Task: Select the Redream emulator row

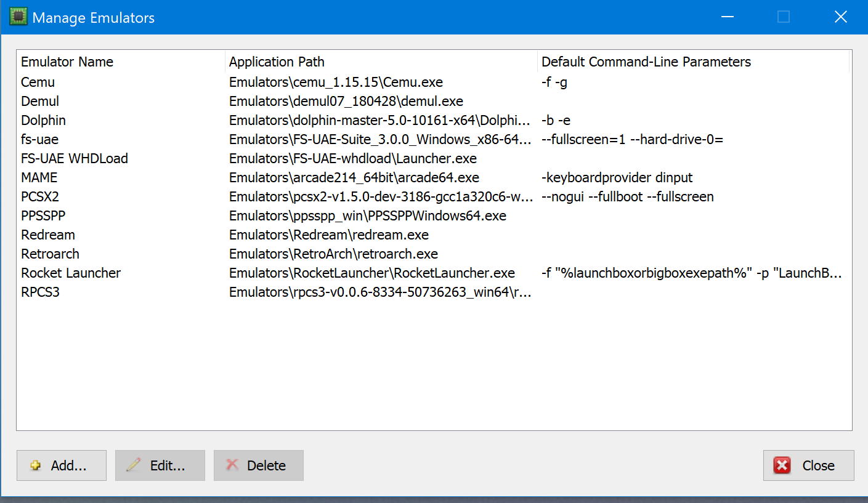Action: point(434,235)
